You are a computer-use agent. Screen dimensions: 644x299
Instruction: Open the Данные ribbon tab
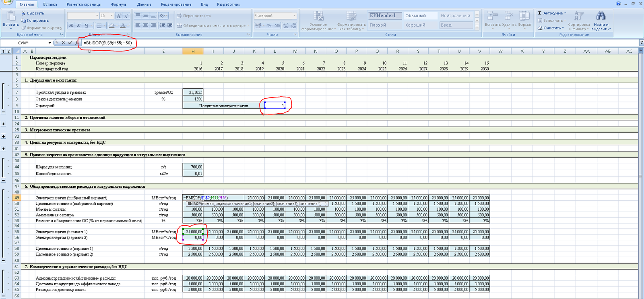coord(144,4)
